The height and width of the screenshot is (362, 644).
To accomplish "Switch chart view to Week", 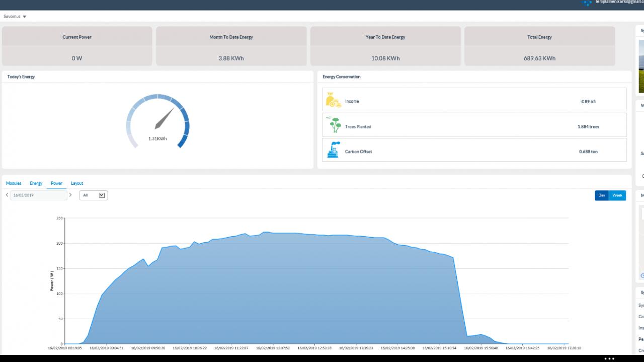I will point(617,195).
